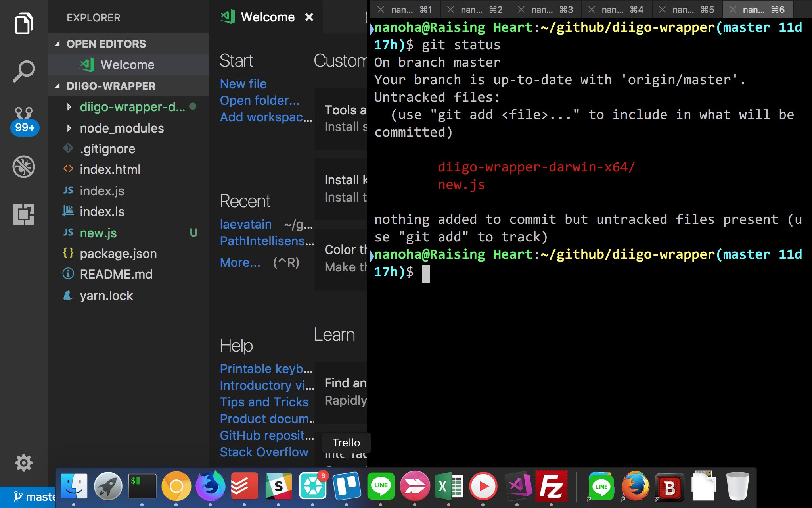
Task: Click the Excel icon in dock
Action: pos(449,486)
